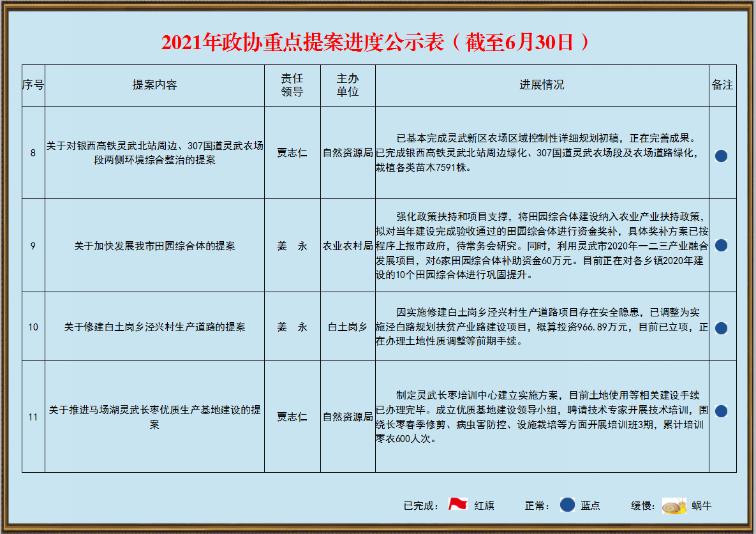
Task: Click the 序号 column header
Action: point(33,85)
